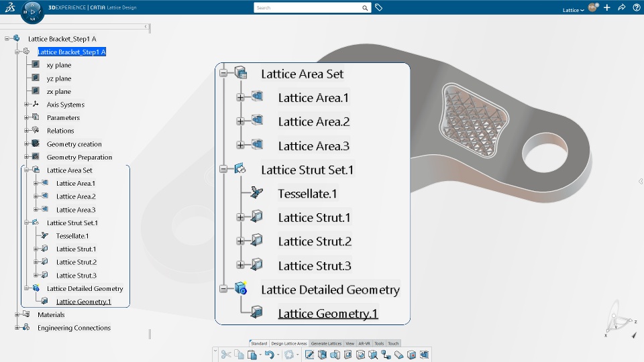Image resolution: width=644 pixels, height=362 pixels.
Task: Click the Copy icon in toolbar
Action: click(x=239, y=355)
